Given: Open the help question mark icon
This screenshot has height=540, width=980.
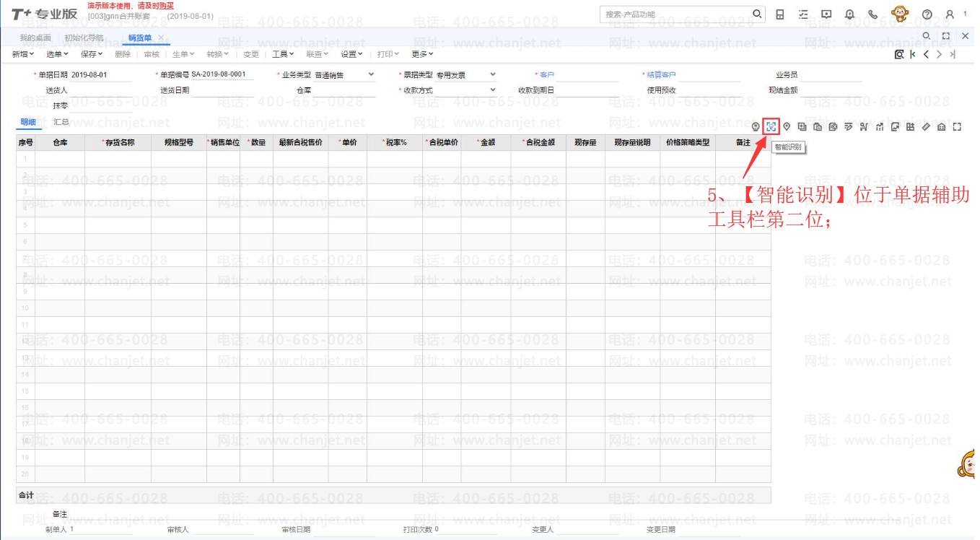Looking at the screenshot, I should coord(927,14).
